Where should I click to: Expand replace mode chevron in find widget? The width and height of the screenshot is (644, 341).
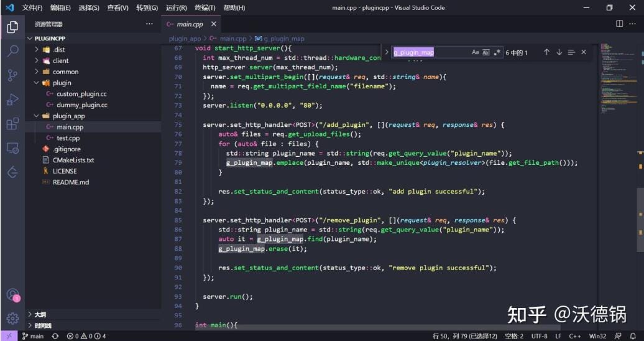tap(386, 52)
